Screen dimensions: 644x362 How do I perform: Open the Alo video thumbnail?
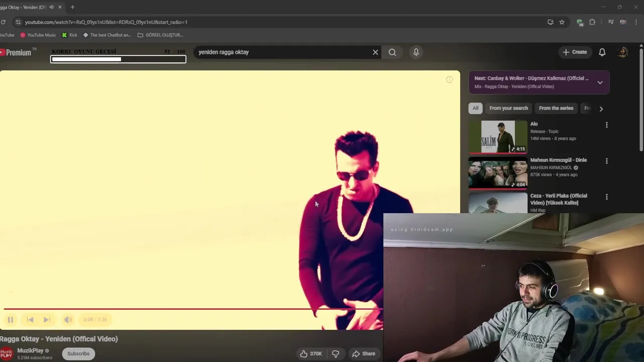click(x=498, y=136)
